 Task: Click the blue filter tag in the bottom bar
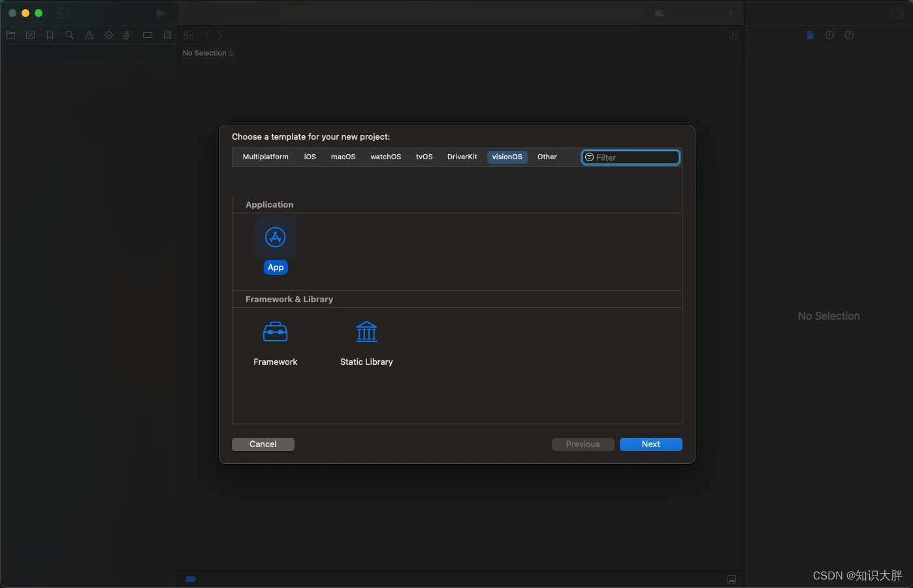[191, 579]
